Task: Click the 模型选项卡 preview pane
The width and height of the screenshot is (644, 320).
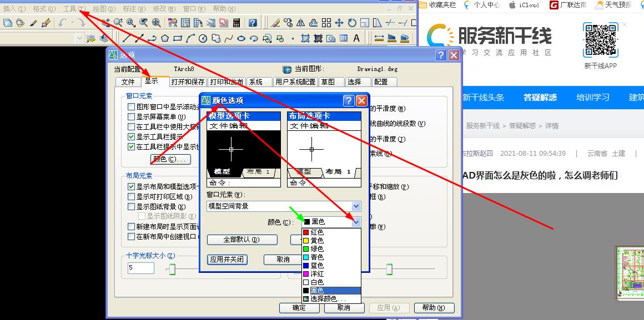Action: (x=244, y=149)
